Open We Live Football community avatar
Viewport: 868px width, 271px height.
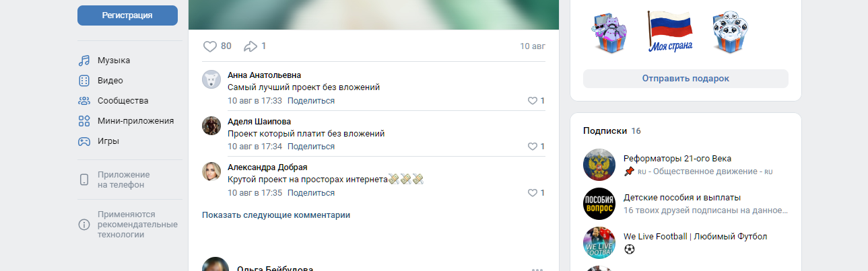tap(599, 243)
